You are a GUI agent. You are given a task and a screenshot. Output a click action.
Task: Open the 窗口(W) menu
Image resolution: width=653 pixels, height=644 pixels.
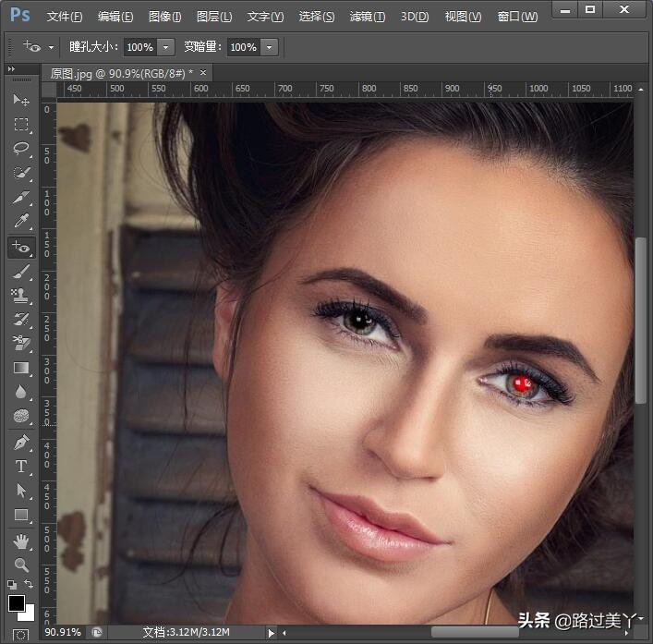517,17
